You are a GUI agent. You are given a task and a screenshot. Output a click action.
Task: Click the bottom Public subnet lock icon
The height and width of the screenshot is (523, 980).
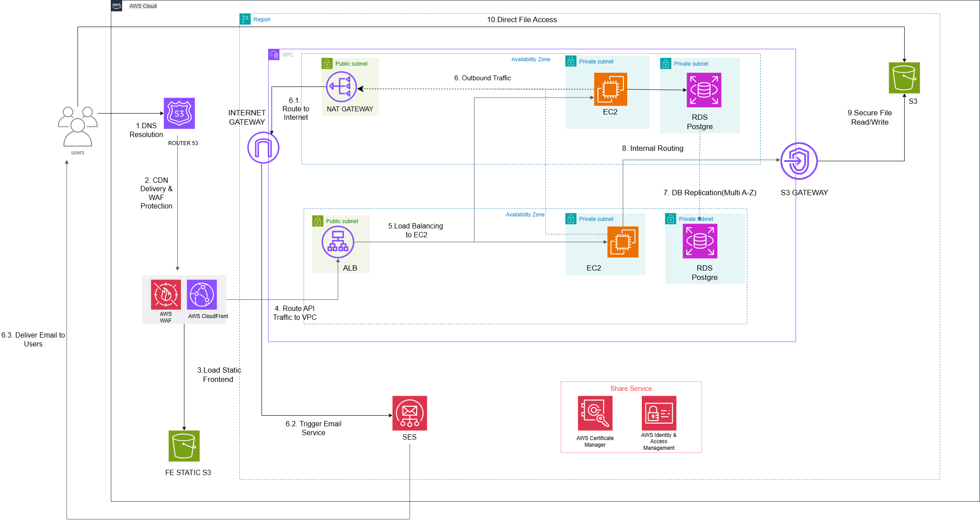[x=318, y=221]
